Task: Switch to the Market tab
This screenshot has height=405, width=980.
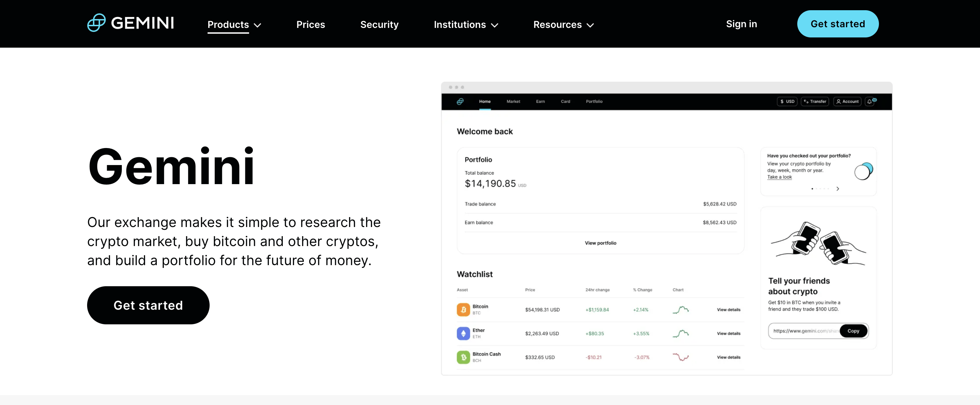Action: pyautogui.click(x=513, y=102)
